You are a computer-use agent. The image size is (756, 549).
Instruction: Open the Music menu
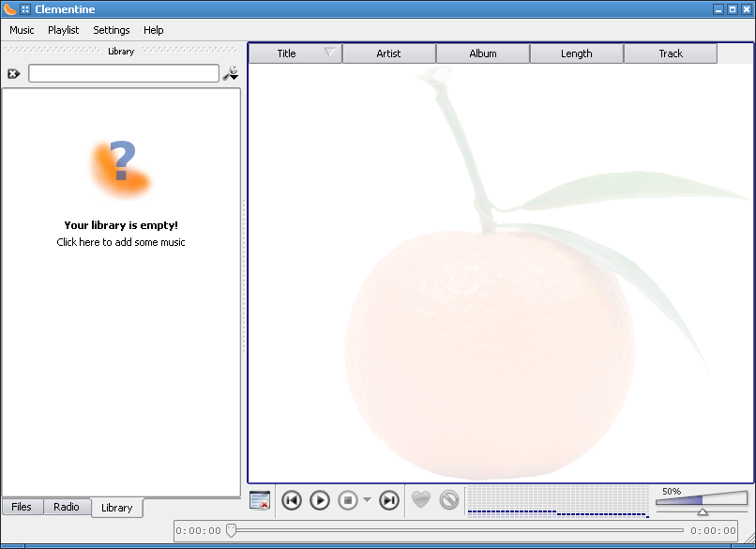pos(22,30)
